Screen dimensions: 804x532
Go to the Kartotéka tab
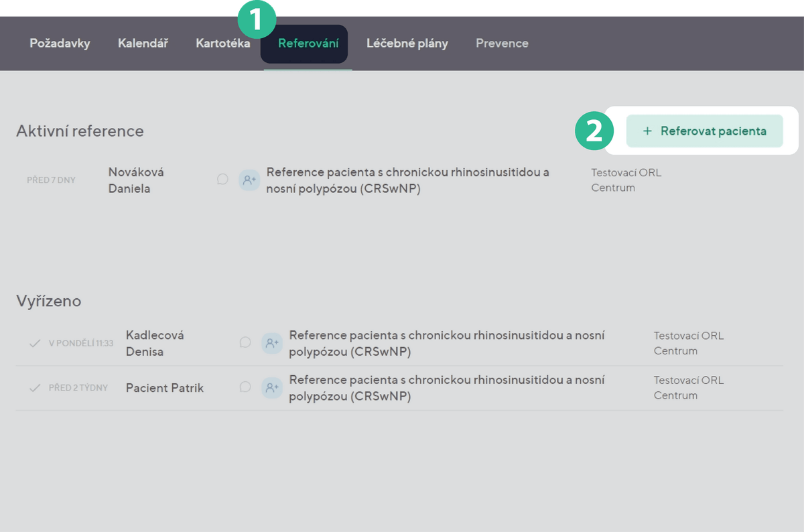pos(222,44)
